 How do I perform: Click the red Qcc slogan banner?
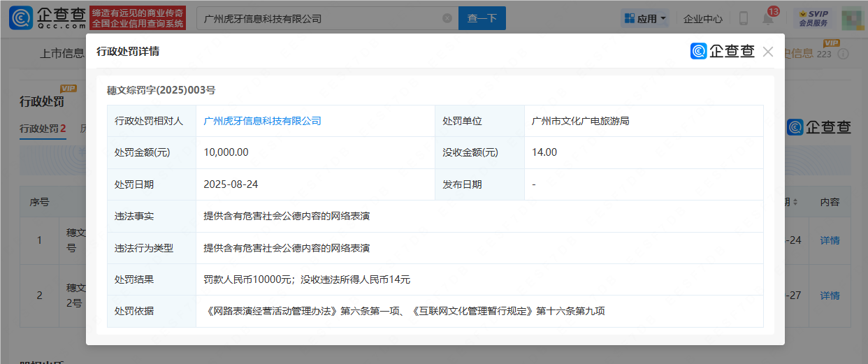[x=138, y=19]
